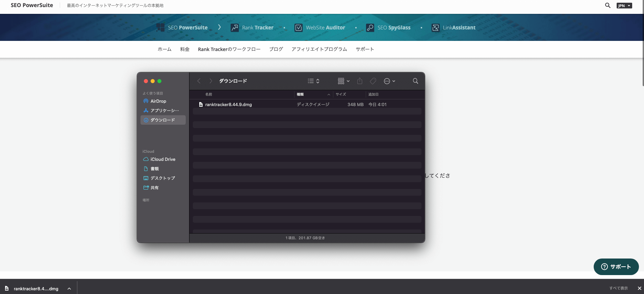644x294 pixels.
Task: Click the floating サポート help button
Action: pos(616,267)
